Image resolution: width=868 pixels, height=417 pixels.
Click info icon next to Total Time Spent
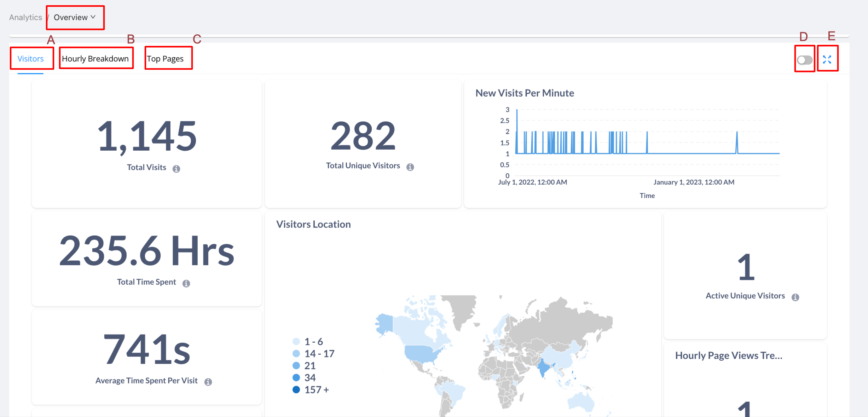[186, 283]
